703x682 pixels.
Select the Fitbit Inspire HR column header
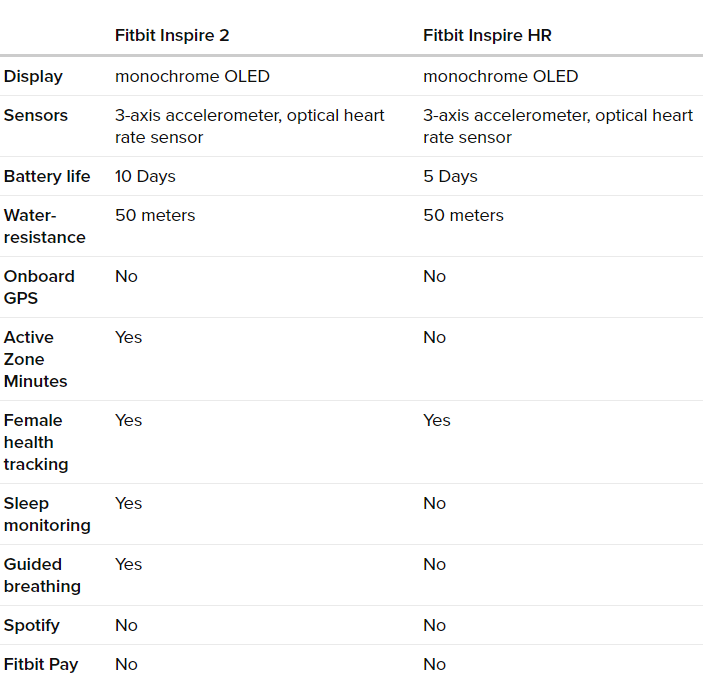487,35
